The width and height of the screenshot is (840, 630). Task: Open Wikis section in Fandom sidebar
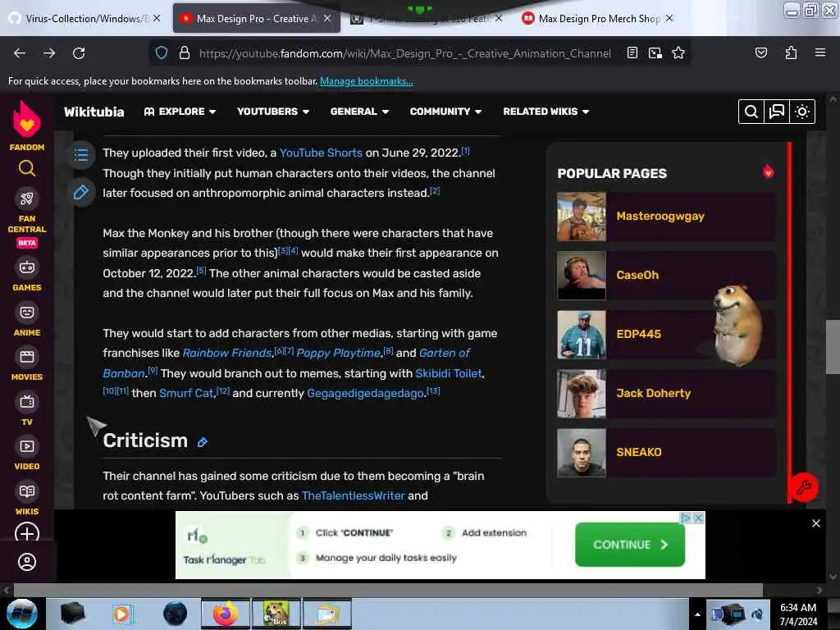pos(27,500)
